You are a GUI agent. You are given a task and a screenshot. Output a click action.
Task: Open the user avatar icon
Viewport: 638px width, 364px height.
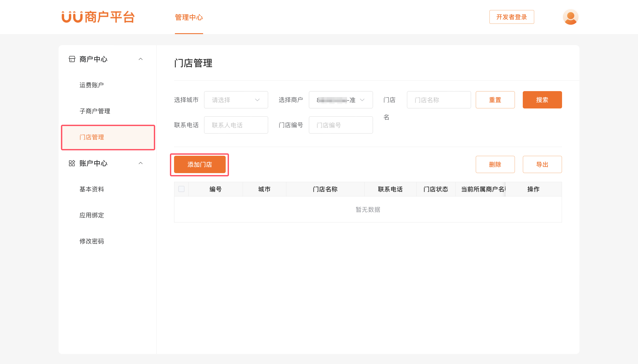tap(570, 17)
